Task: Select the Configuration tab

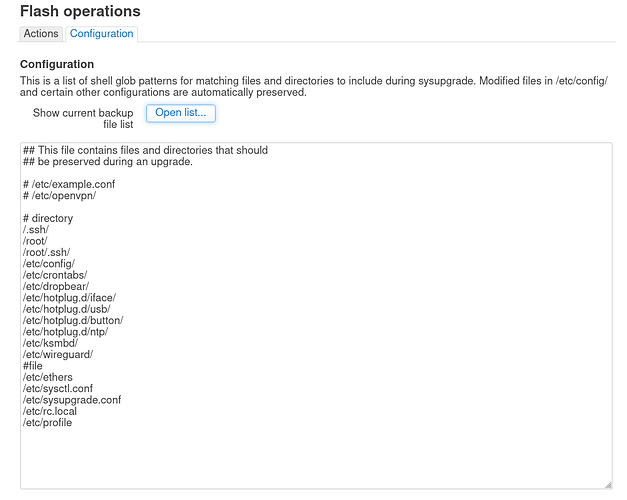Action: tap(102, 34)
